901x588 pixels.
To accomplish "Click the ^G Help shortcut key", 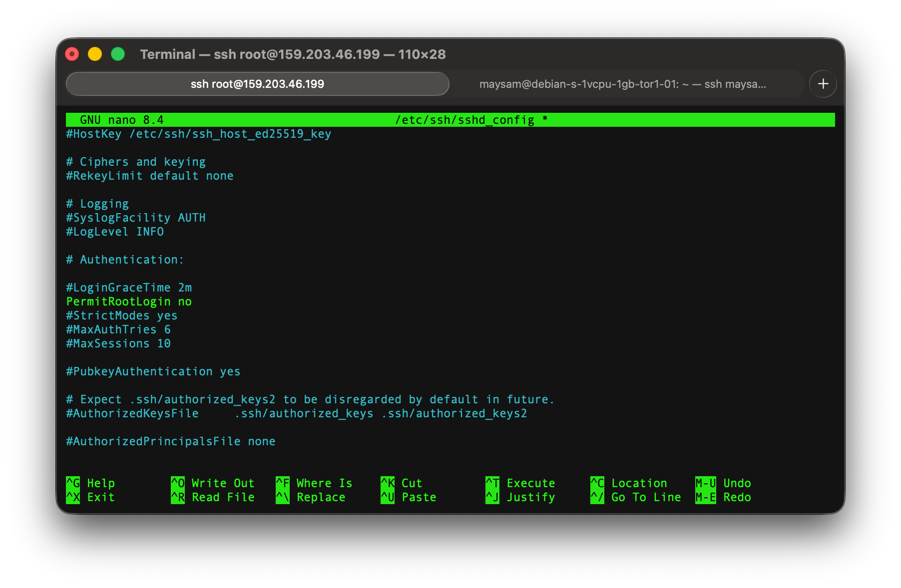I will coord(73,483).
